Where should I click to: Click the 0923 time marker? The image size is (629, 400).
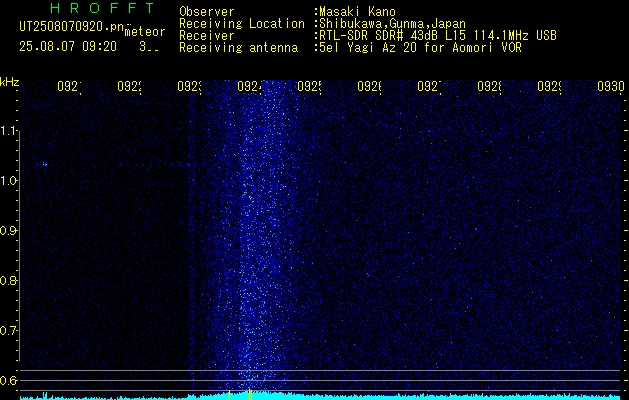(x=189, y=86)
